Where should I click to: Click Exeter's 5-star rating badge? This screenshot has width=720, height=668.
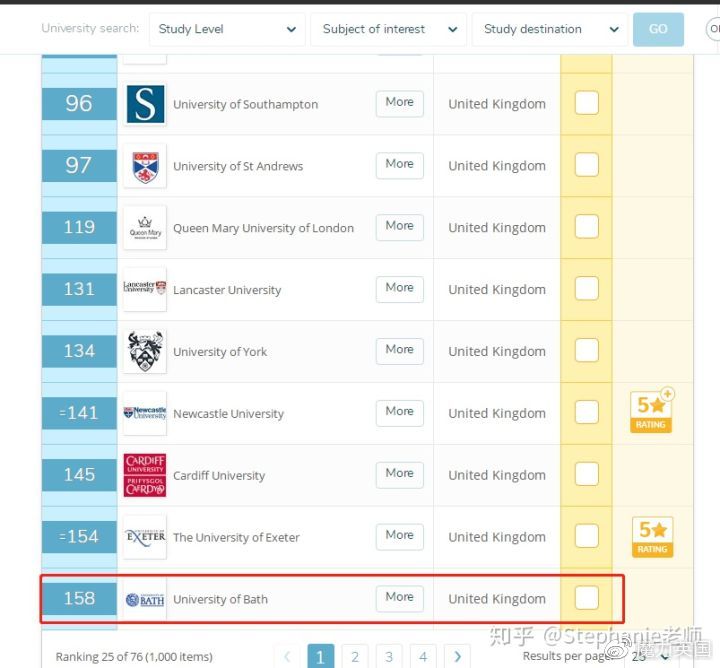point(652,537)
